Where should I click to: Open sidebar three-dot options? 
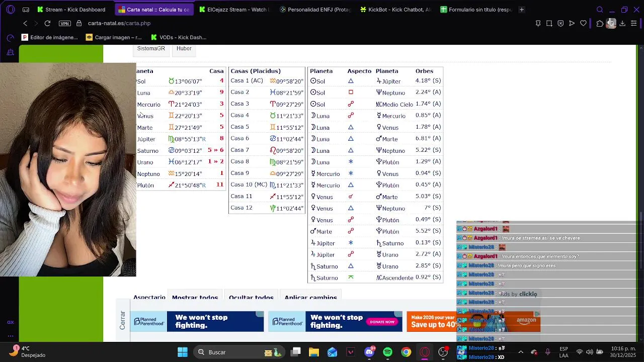11,336
